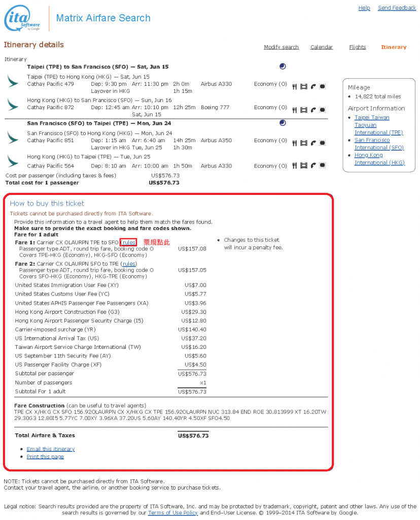Click the Send Feedback link
420x520 pixels.
397,8
